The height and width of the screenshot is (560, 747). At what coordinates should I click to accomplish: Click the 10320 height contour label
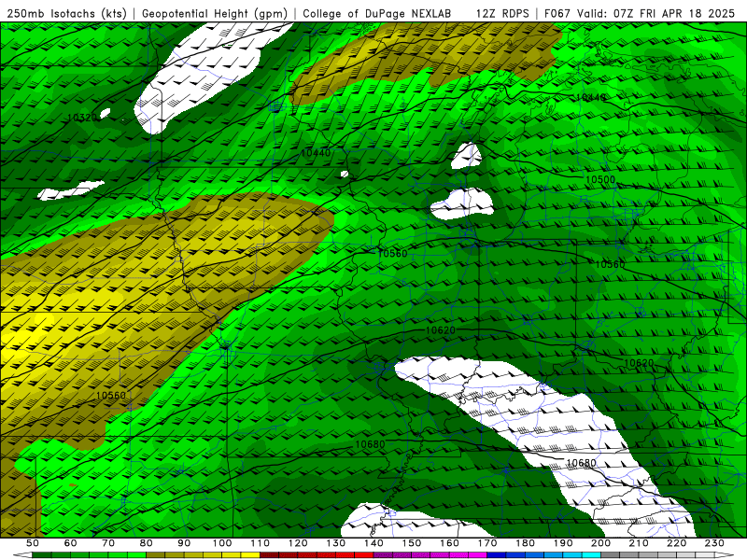click(82, 118)
